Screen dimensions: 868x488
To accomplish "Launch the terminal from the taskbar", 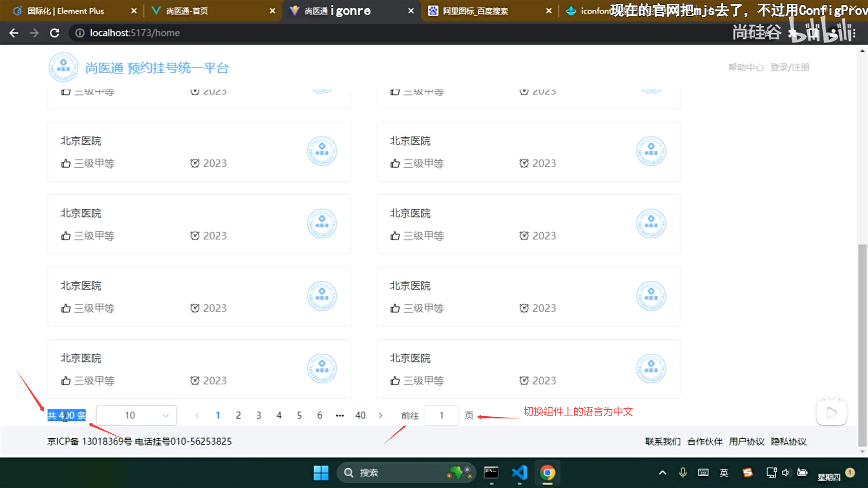I will (x=491, y=473).
